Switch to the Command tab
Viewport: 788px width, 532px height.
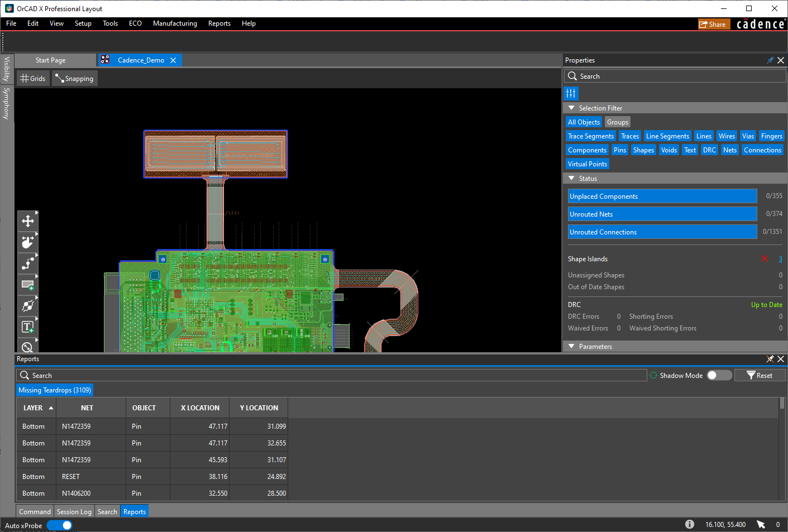click(x=35, y=511)
